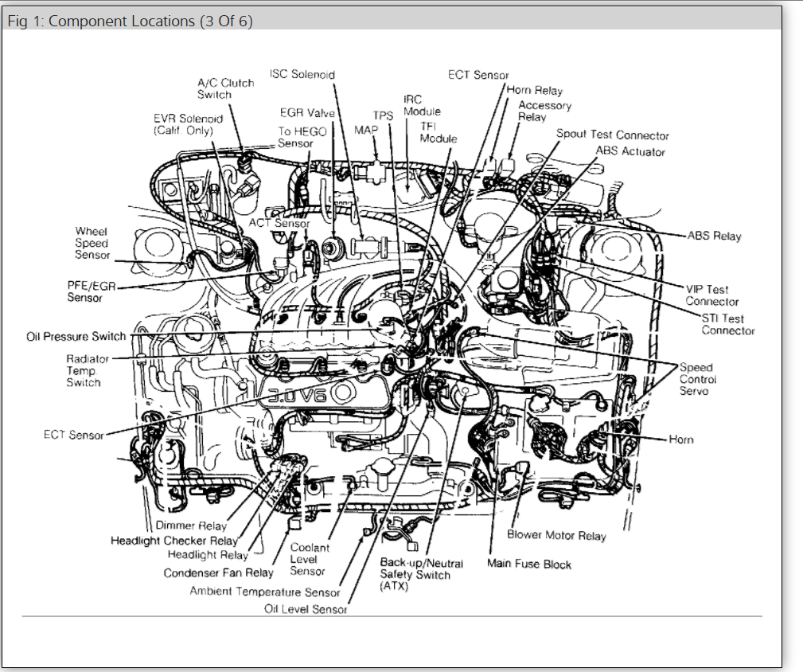Click the 'ISC Solenoid' label
This screenshot has height=672, width=803.
click(302, 74)
